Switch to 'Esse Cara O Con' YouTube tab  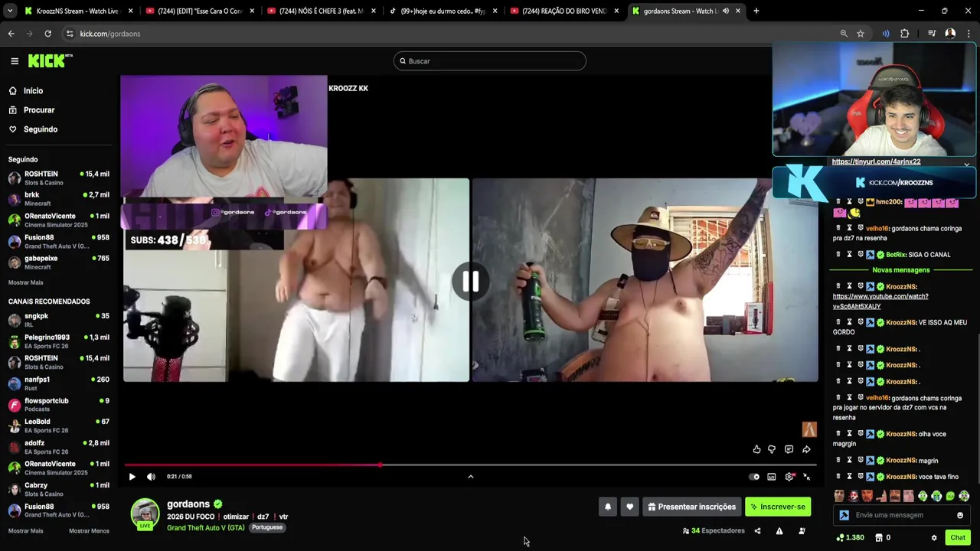tap(201, 11)
